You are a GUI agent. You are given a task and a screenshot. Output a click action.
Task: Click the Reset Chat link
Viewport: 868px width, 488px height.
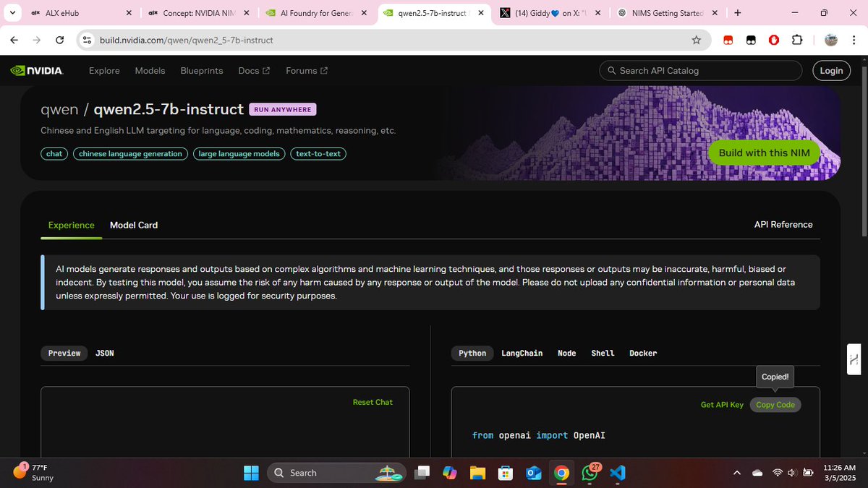[x=373, y=402]
